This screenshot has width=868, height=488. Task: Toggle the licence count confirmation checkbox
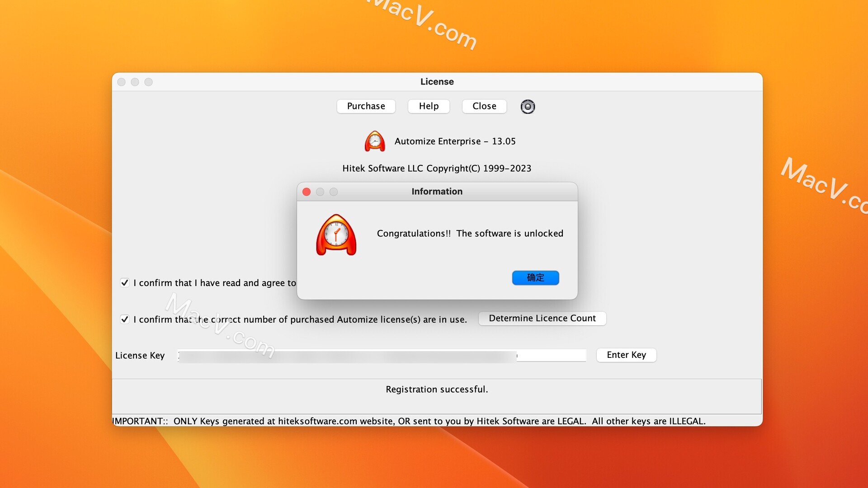point(124,318)
